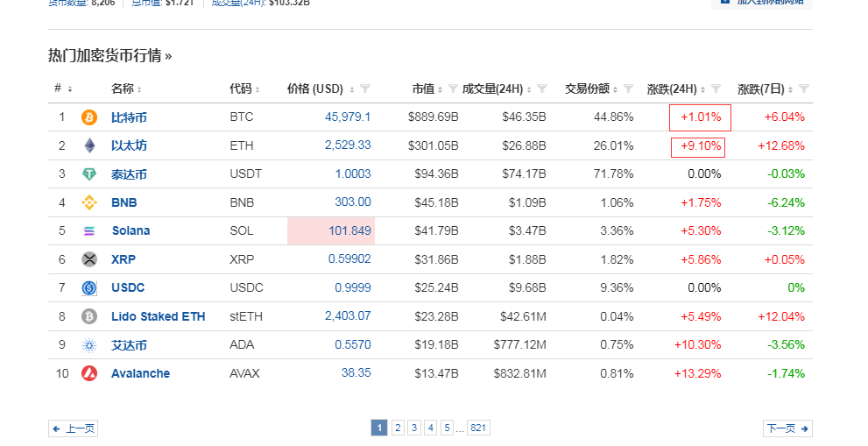This screenshot has width=868, height=446.
Task: Open the BNB coin page
Action: 124,202
